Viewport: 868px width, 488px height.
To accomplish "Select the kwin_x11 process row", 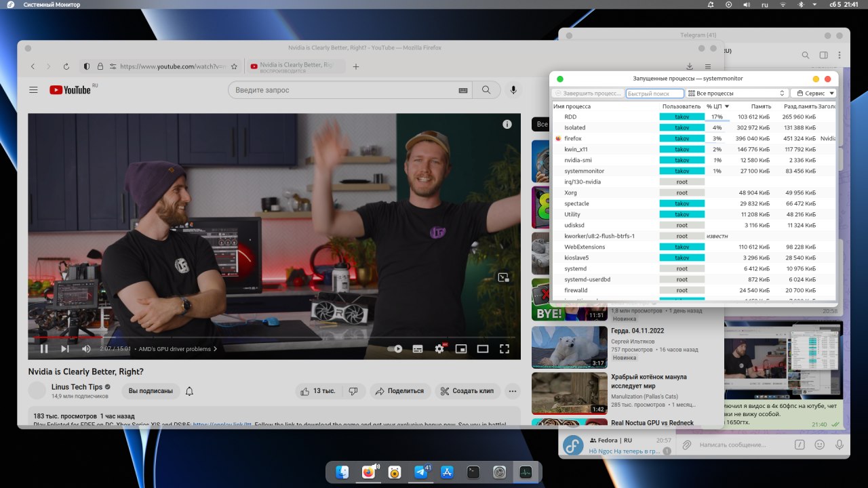I will point(694,149).
